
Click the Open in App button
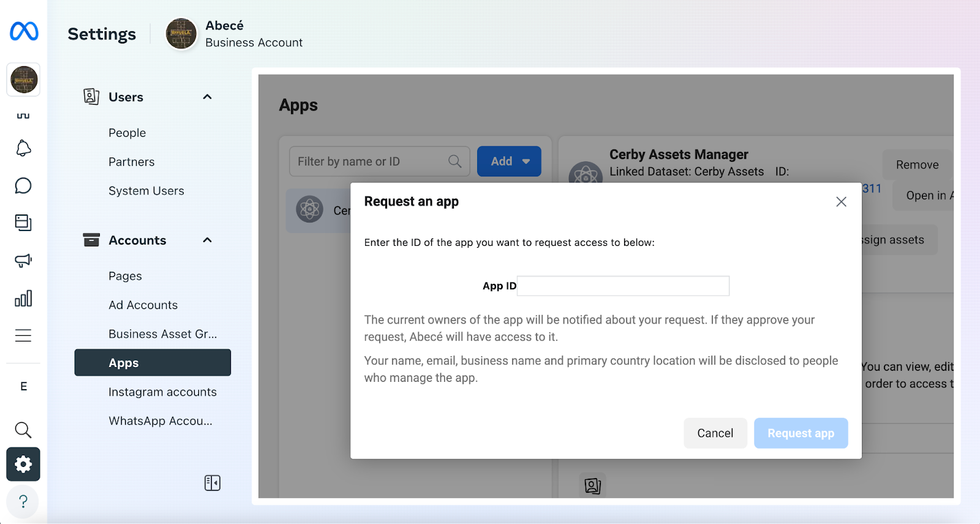tap(923, 196)
